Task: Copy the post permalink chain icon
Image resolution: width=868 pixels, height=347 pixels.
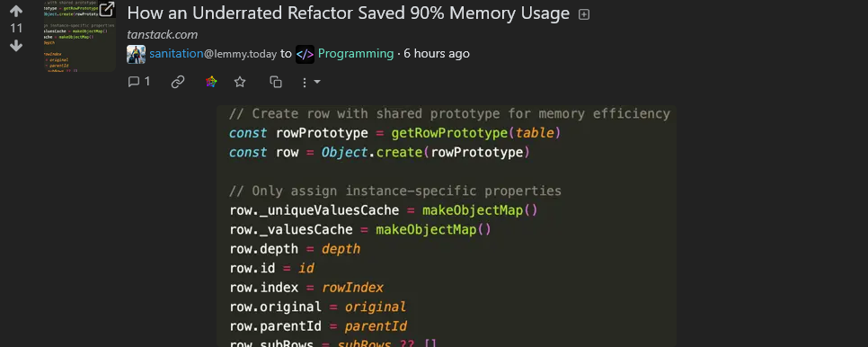Action: tap(178, 82)
